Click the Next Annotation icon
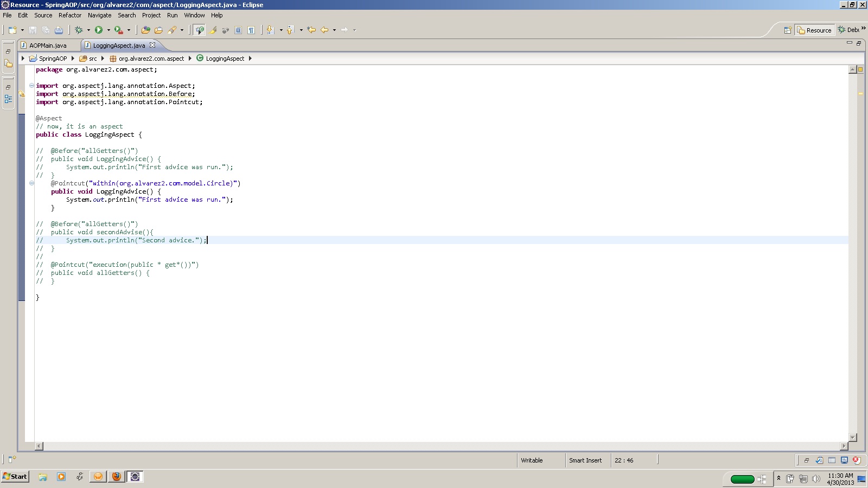This screenshot has width=868, height=488. [270, 30]
